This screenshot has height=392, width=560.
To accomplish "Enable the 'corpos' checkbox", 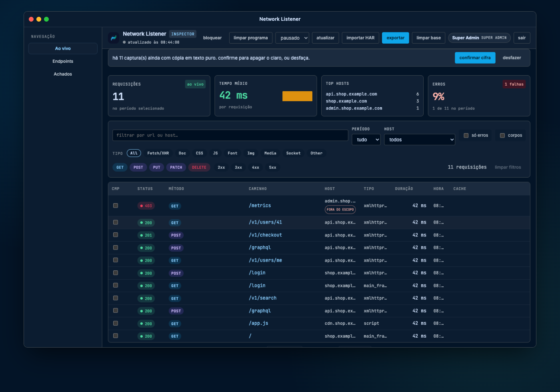I will coord(502,136).
